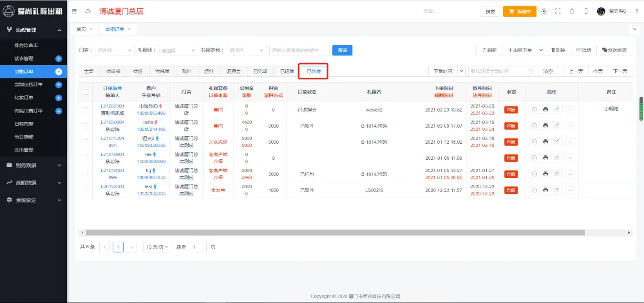Click plus icon next to 出租订单

click(x=59, y=72)
